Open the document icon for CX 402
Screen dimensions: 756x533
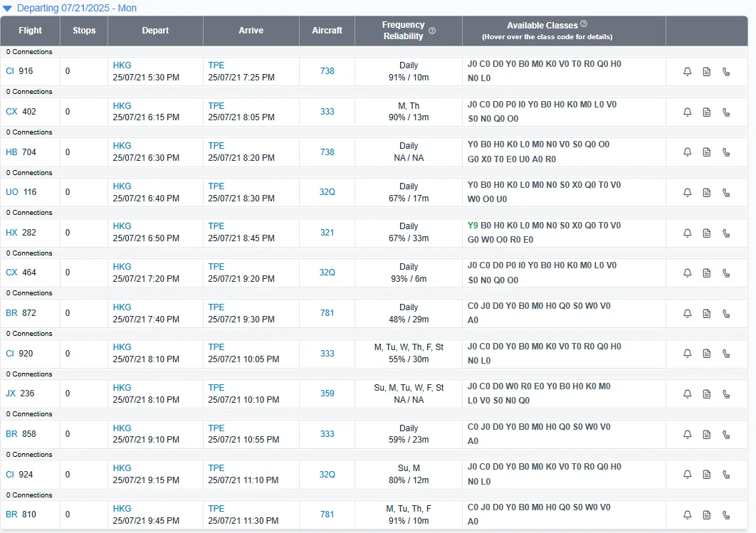[x=707, y=112]
